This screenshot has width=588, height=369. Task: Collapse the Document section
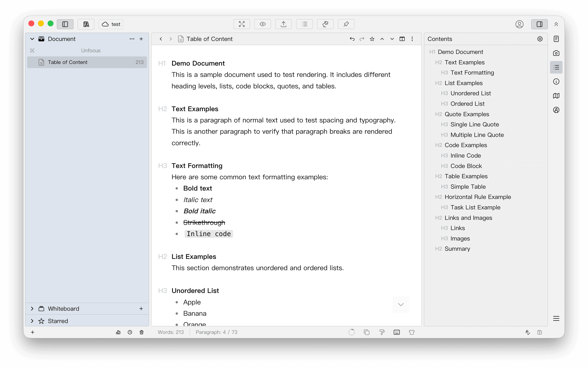[x=32, y=39]
